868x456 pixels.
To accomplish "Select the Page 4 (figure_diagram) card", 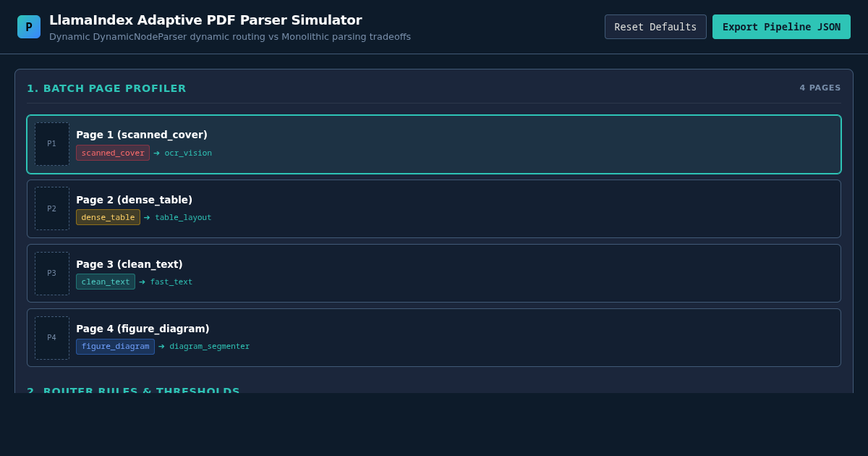I will (434, 337).
